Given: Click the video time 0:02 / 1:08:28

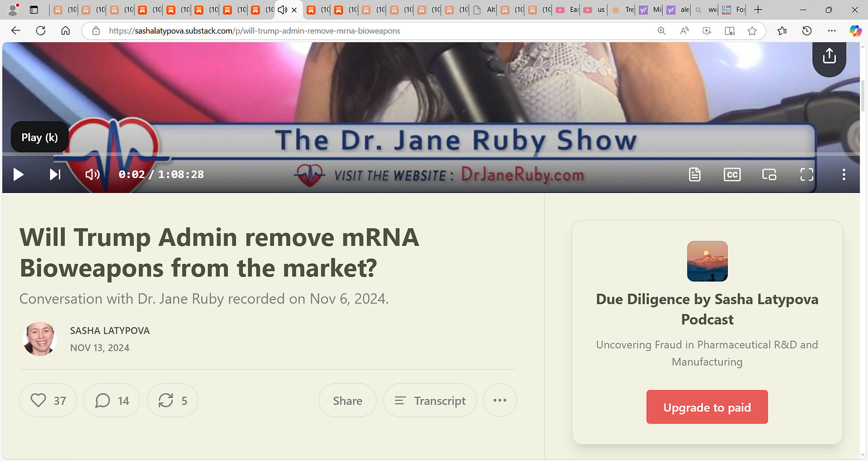Looking at the screenshot, I should pos(161,175).
